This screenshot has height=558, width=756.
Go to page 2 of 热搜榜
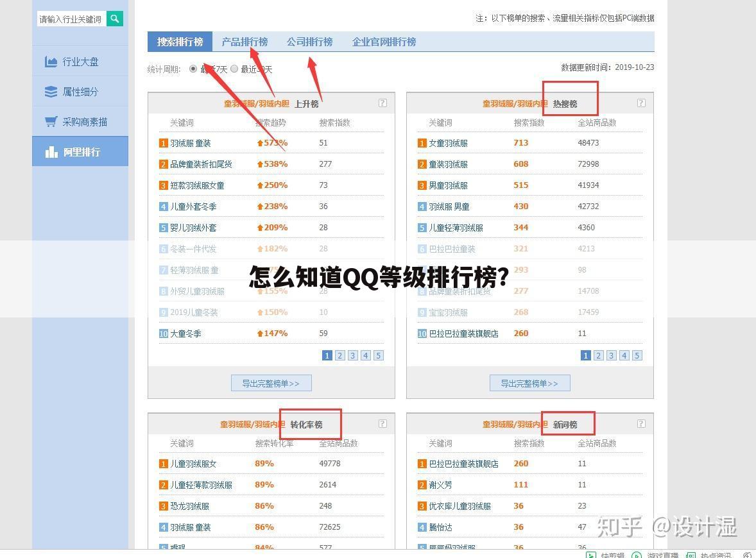(598, 355)
